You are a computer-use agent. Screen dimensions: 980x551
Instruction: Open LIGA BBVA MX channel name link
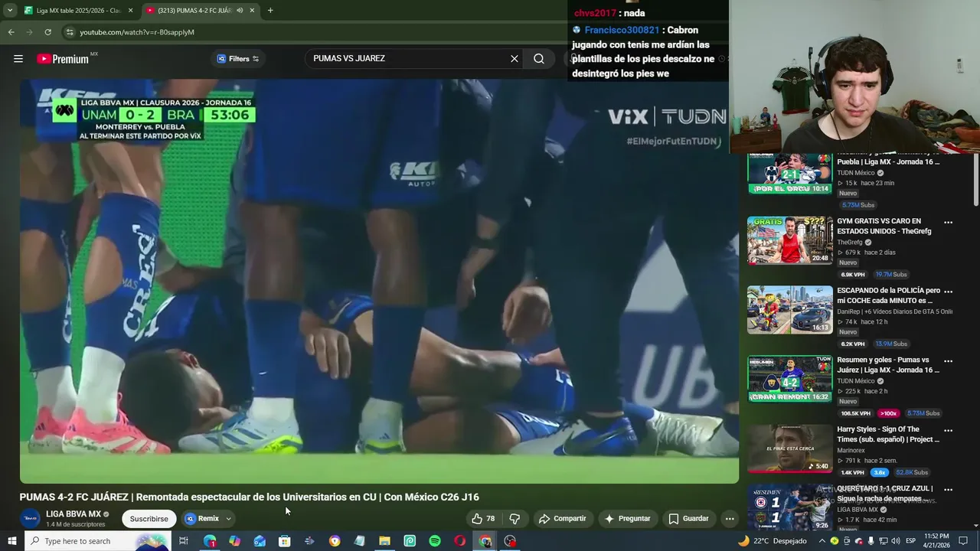tap(73, 514)
